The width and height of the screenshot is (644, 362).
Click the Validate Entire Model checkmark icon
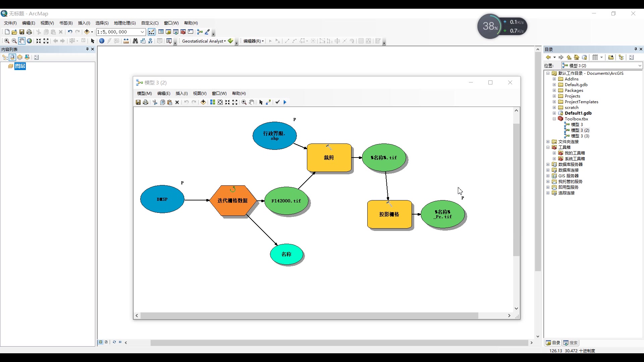coord(277,102)
